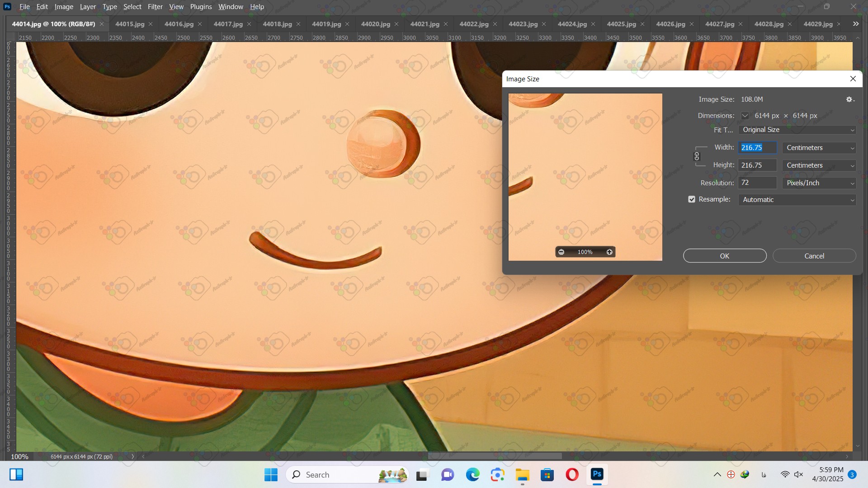Open the Image Size settings gear menu

pyautogui.click(x=850, y=99)
